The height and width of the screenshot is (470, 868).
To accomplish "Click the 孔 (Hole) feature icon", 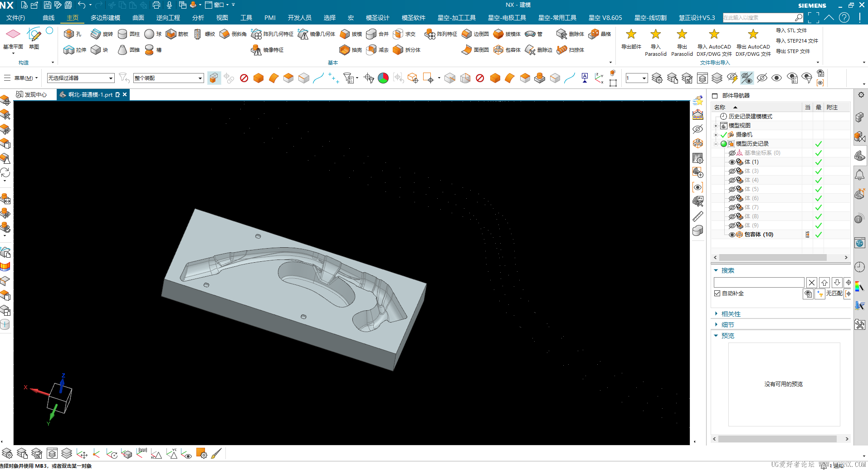I will [69, 34].
